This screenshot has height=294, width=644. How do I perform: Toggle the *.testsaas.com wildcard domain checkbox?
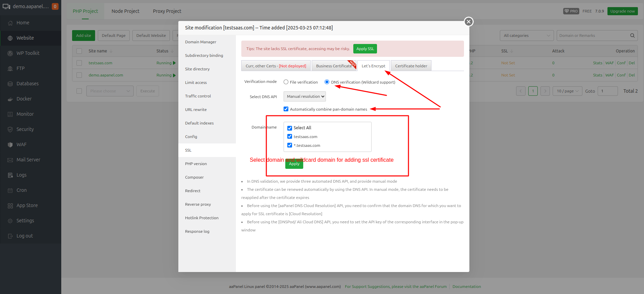click(290, 145)
